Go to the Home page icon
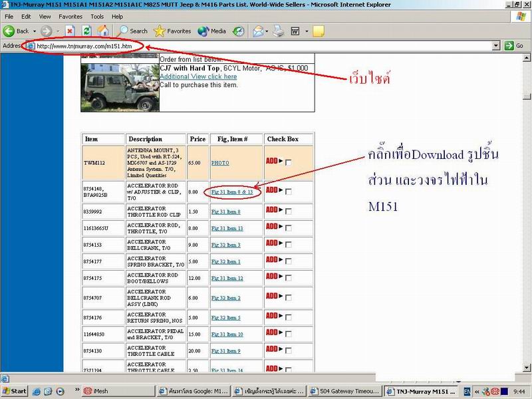 coord(103,31)
